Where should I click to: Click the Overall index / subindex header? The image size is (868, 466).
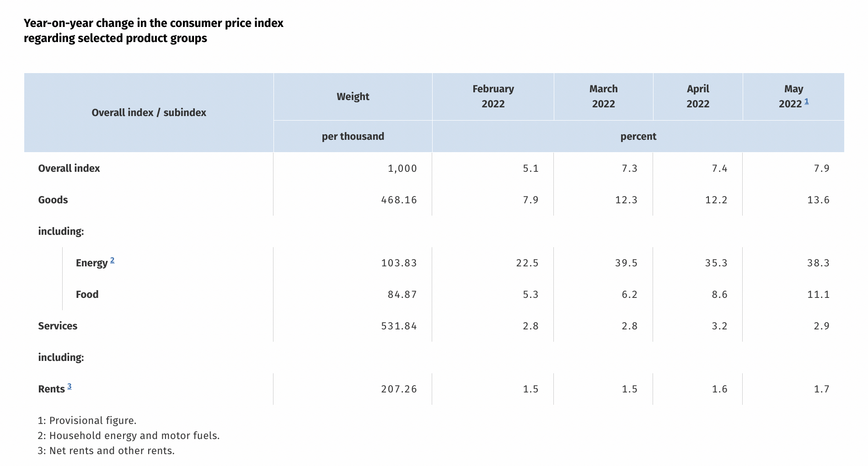click(149, 112)
